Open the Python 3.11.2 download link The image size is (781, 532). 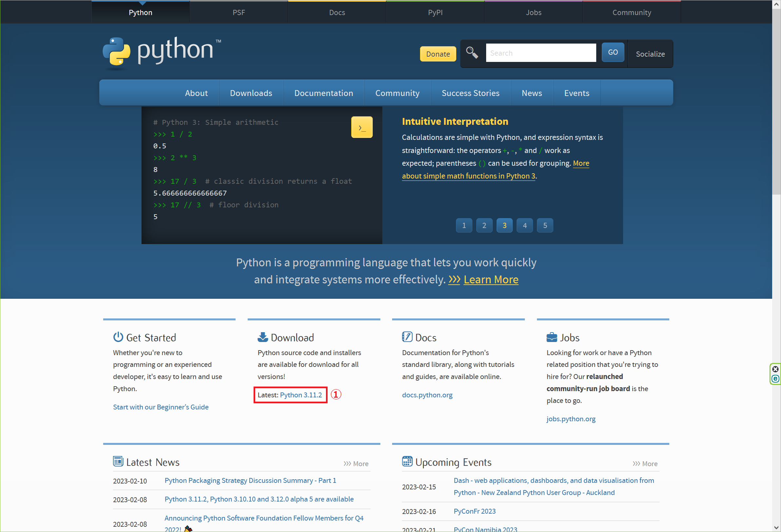pos(301,395)
